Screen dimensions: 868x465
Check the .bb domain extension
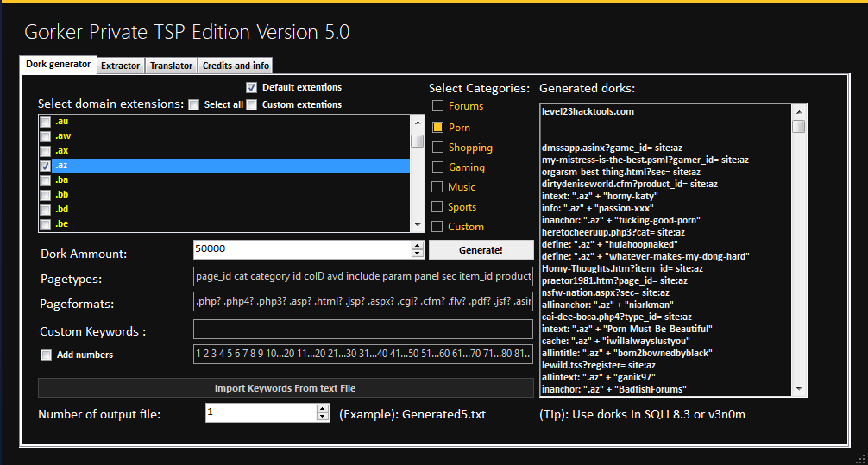(x=46, y=195)
